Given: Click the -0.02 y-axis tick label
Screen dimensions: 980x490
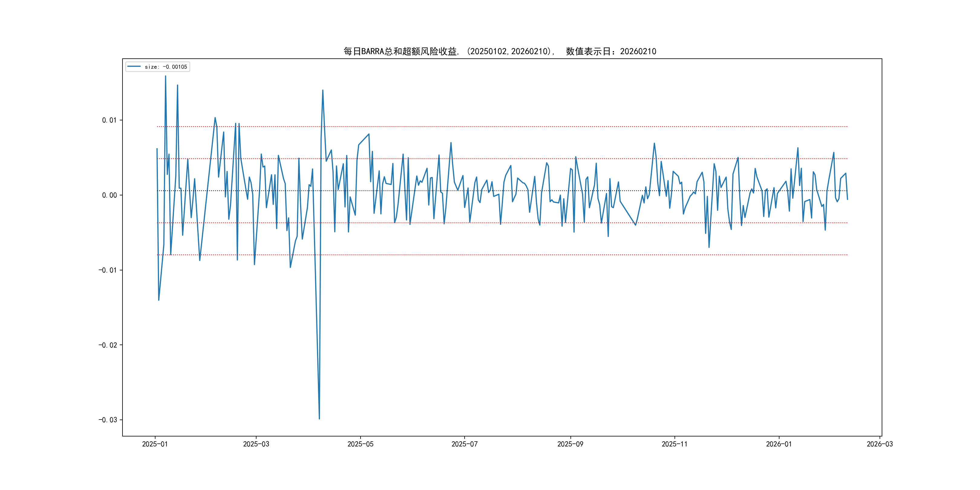Looking at the screenshot, I should point(108,345).
